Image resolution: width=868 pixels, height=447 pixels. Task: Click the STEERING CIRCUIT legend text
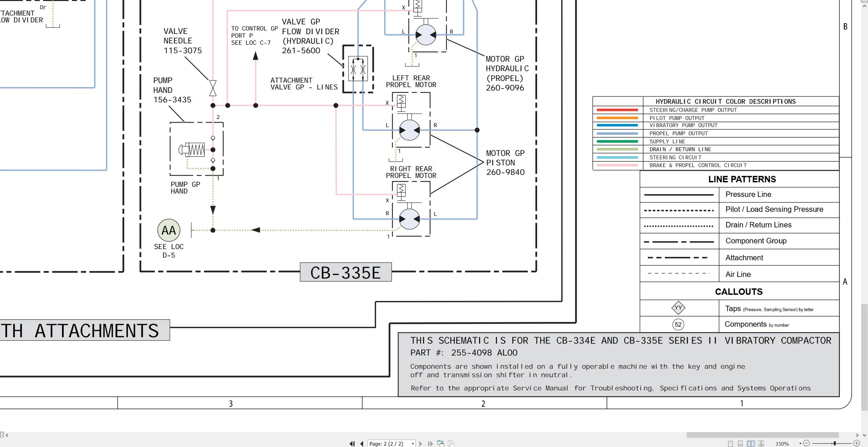[x=675, y=158]
